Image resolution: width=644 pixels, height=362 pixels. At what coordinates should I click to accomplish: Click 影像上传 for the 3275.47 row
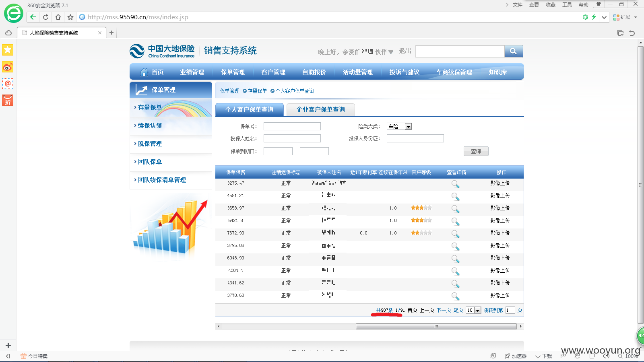(x=500, y=183)
